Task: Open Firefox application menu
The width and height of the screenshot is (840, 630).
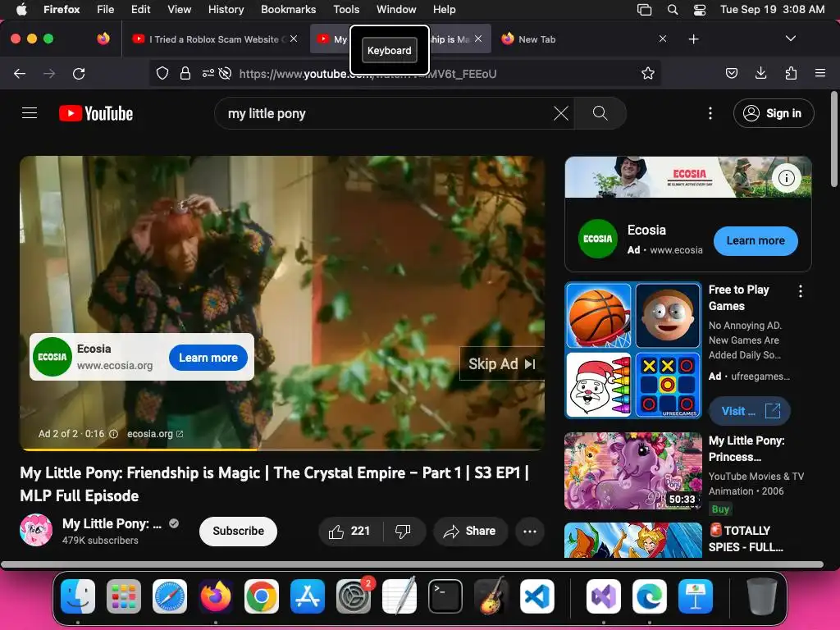Action: [x=819, y=73]
